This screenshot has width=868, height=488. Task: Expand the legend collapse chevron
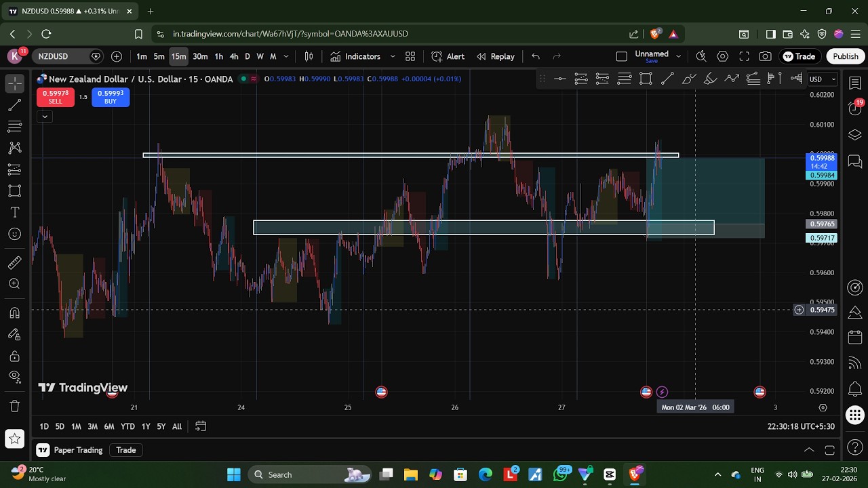click(x=44, y=117)
